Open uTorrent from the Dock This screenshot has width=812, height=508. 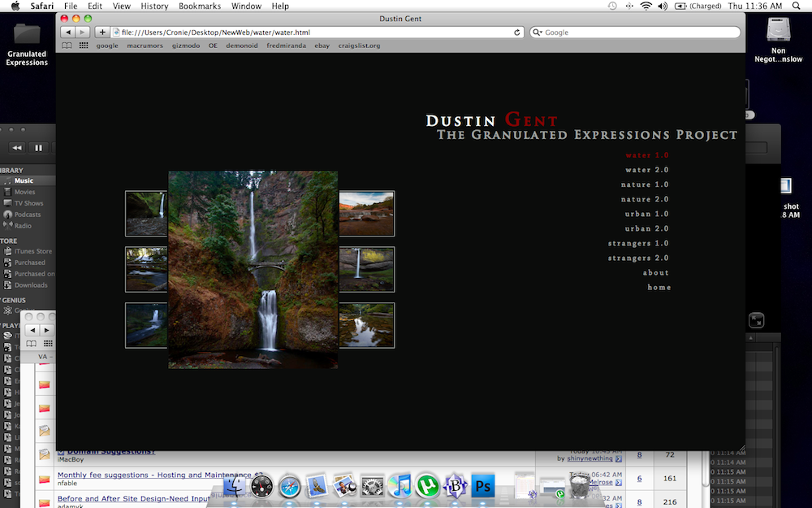coord(427,486)
